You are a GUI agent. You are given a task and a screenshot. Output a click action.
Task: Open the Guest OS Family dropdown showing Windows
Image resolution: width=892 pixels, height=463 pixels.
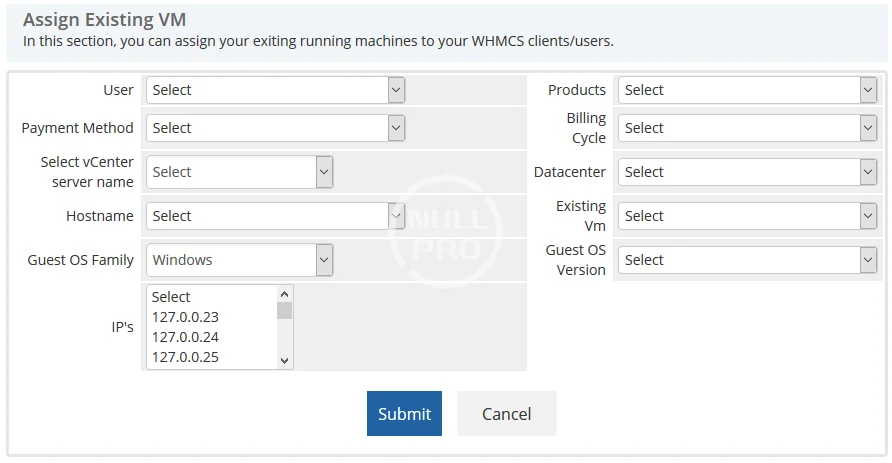tap(239, 260)
